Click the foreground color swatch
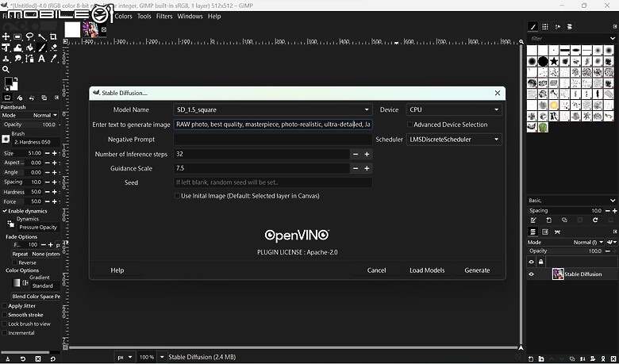619x364 pixels. 8,82
